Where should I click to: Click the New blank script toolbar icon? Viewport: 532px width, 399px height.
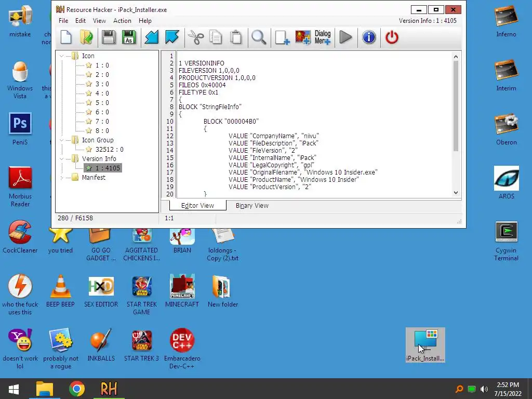66,37
